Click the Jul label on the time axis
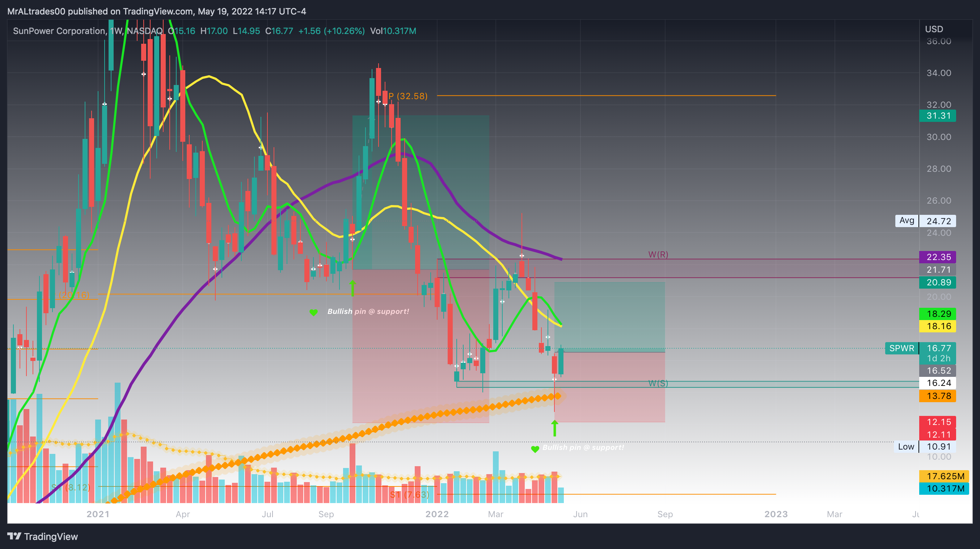The height and width of the screenshot is (549, 980). coord(267,514)
